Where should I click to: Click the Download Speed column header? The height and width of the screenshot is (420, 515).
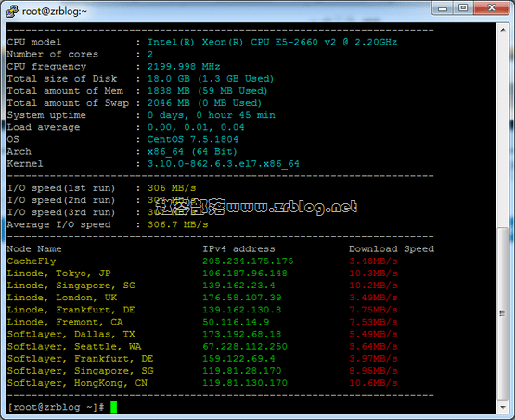(x=392, y=249)
